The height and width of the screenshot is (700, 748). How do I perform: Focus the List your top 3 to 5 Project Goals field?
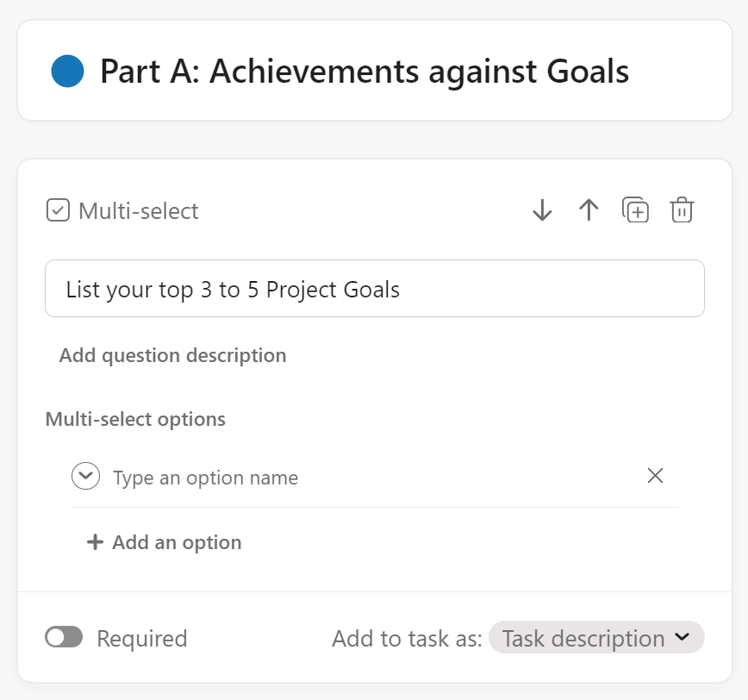374,289
